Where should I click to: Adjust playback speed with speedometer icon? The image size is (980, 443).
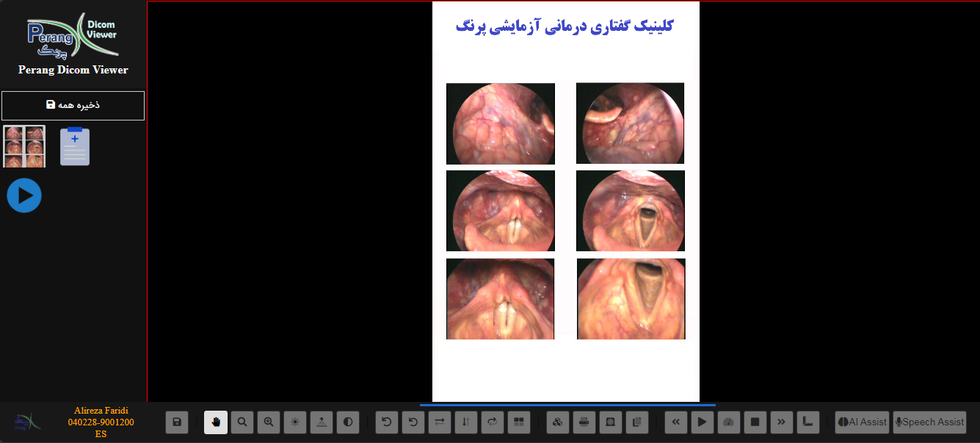coord(729,422)
